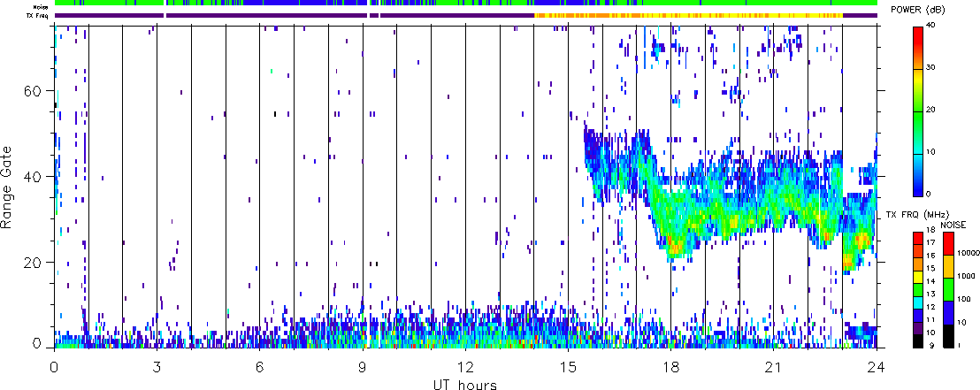Click the "12" tick on UT hours axis
Screen dimensions: 980x390
465,366
